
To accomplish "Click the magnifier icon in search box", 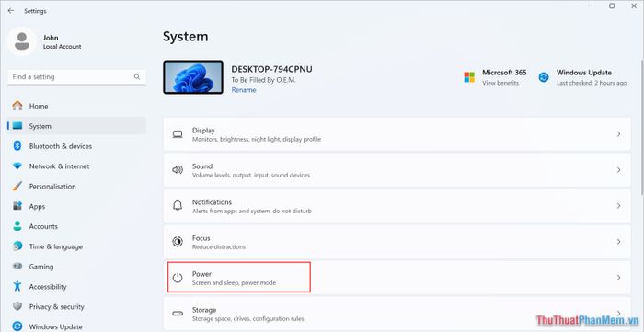I will (137, 76).
